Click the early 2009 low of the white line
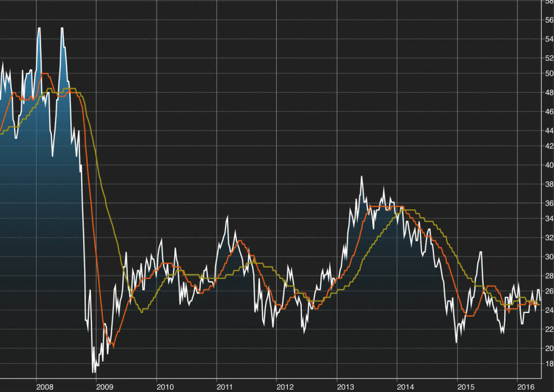Viewport: 554px width, 392px height. [94, 371]
